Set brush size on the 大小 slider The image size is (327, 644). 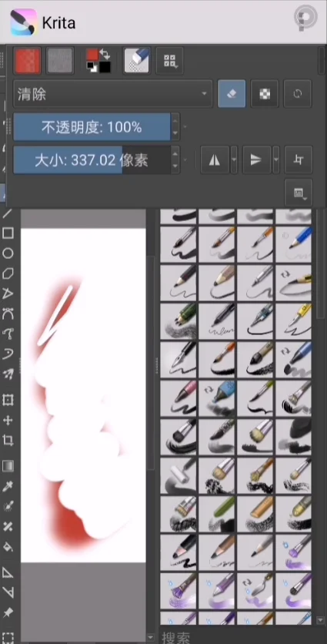click(92, 159)
